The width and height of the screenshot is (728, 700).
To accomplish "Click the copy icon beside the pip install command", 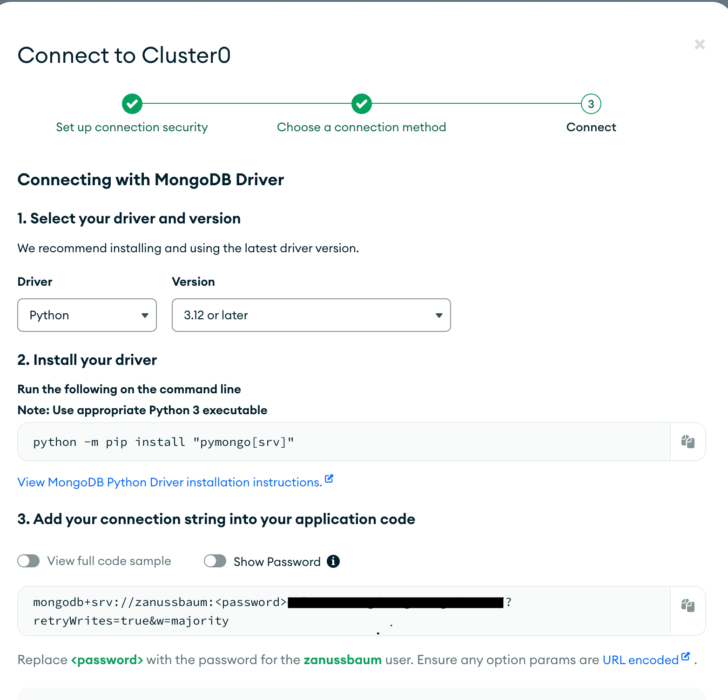I will (688, 441).
